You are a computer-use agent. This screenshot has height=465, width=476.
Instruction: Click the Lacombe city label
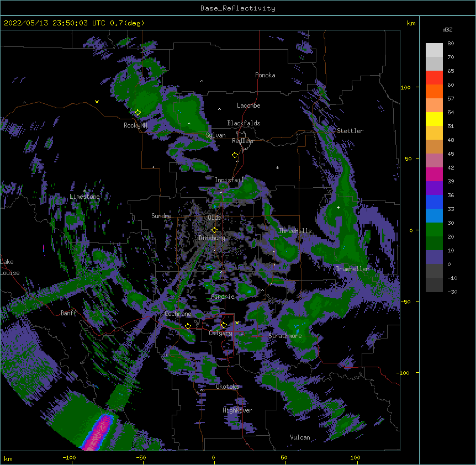point(248,105)
